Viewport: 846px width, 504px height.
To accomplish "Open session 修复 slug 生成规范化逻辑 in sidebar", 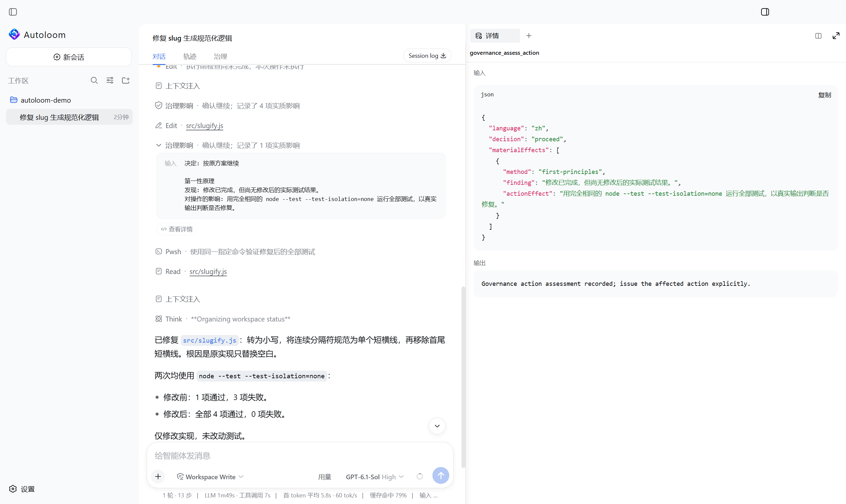I will tap(69, 117).
